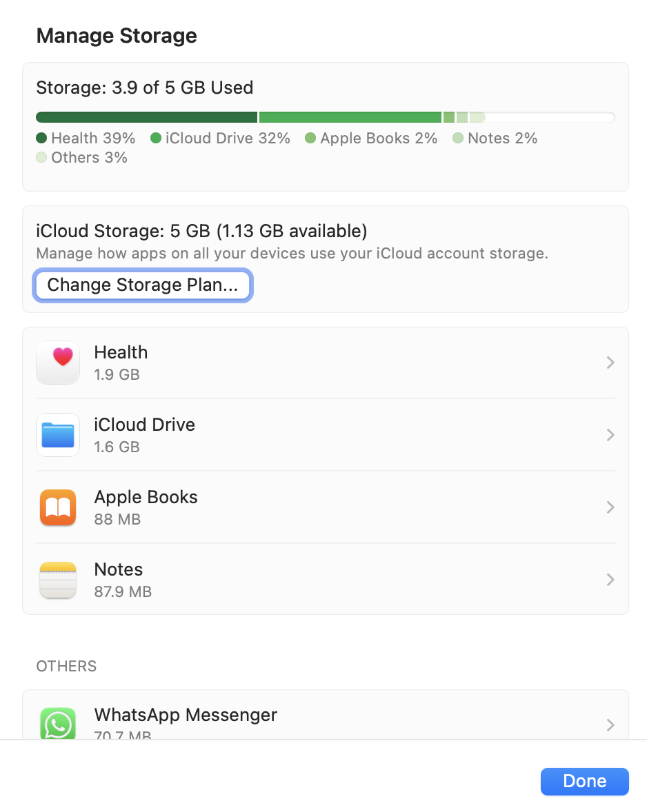
Task: Open the Apple Books chevron arrow
Action: click(610, 507)
